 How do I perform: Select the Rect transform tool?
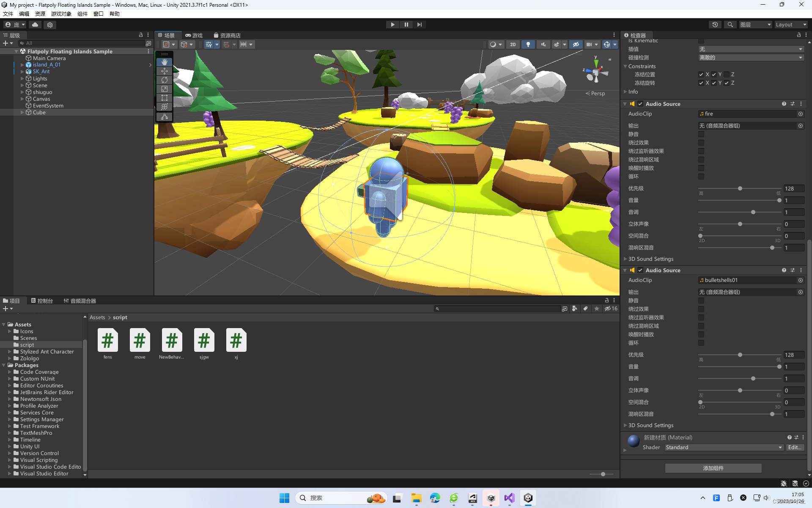165,98
